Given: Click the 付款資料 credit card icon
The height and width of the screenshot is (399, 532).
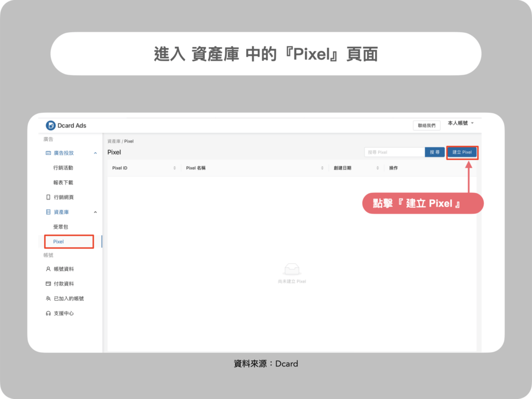Looking at the screenshot, I should coord(48,284).
